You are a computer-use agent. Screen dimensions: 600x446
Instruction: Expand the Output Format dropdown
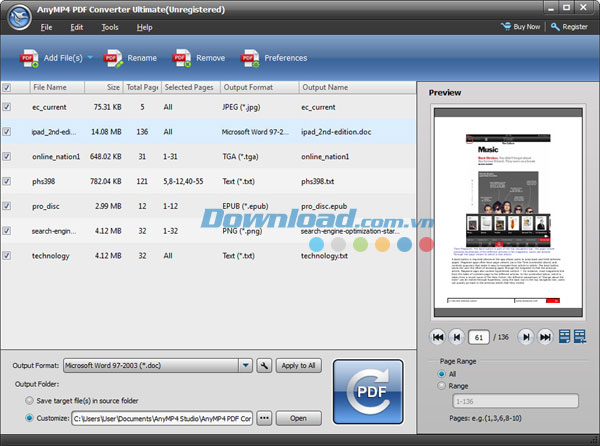(245, 366)
